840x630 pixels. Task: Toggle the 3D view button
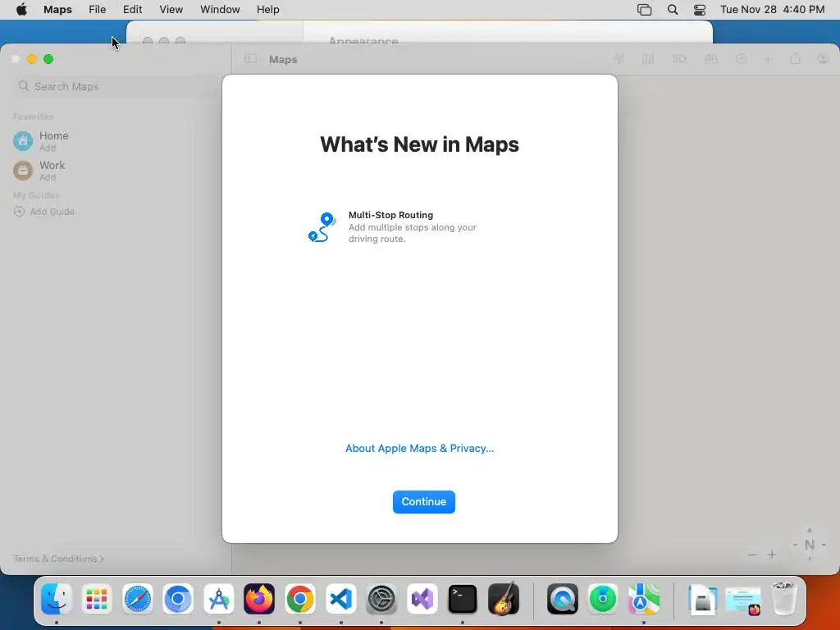pyautogui.click(x=678, y=59)
